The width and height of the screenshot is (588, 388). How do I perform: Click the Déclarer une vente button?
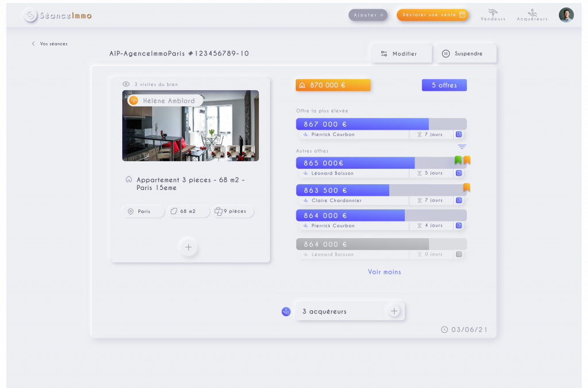pyautogui.click(x=432, y=14)
